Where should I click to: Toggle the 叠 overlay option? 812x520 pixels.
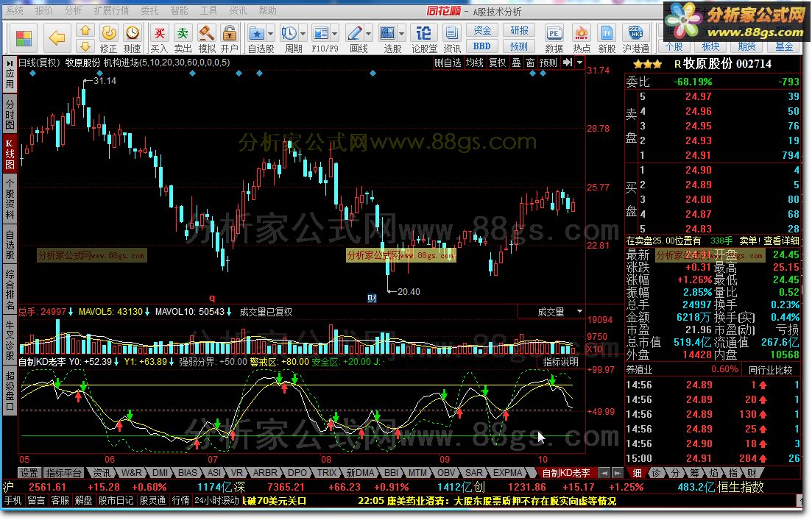coord(516,63)
